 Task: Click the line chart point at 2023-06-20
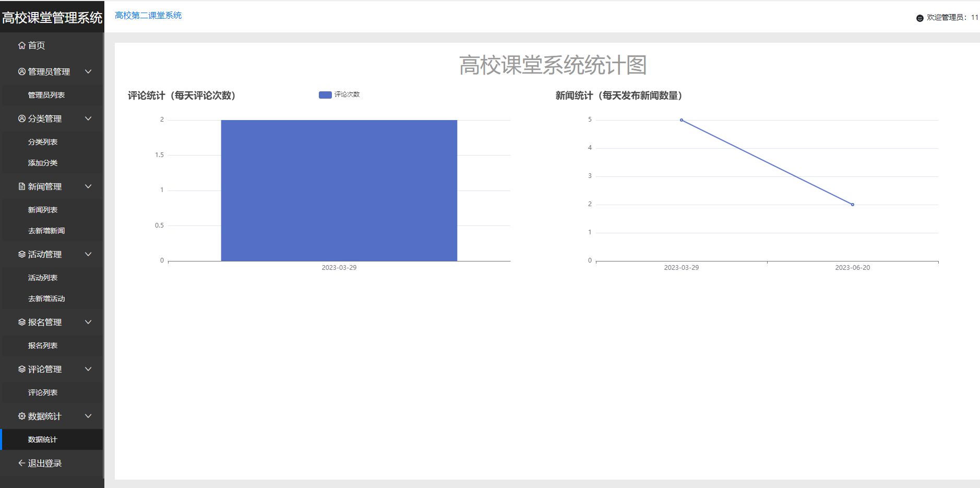pos(853,205)
